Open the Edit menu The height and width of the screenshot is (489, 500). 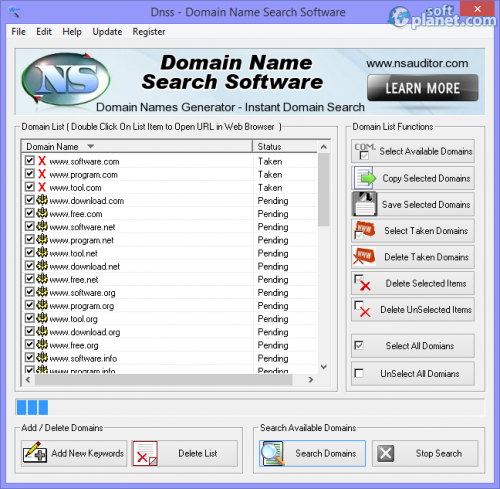tap(44, 32)
